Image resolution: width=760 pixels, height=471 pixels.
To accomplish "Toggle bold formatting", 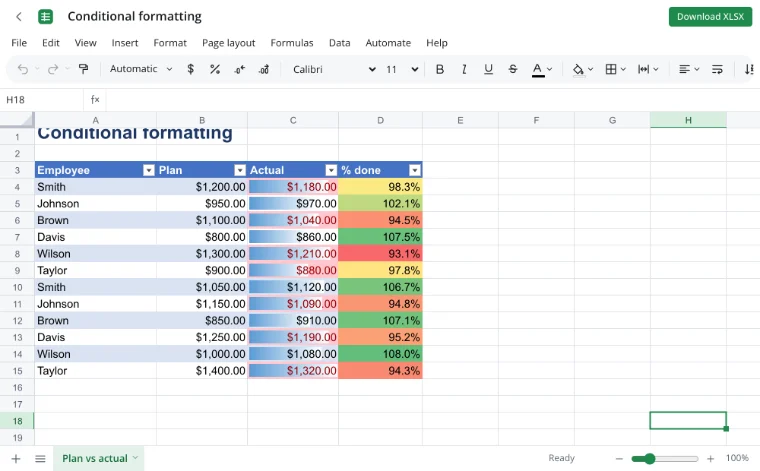I will 440,69.
